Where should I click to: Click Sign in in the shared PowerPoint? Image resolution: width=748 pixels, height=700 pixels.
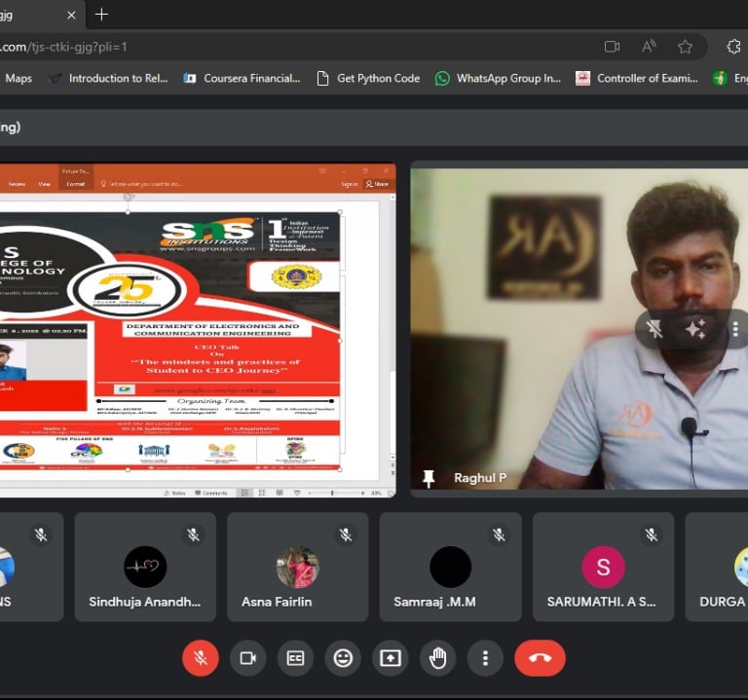(x=350, y=184)
